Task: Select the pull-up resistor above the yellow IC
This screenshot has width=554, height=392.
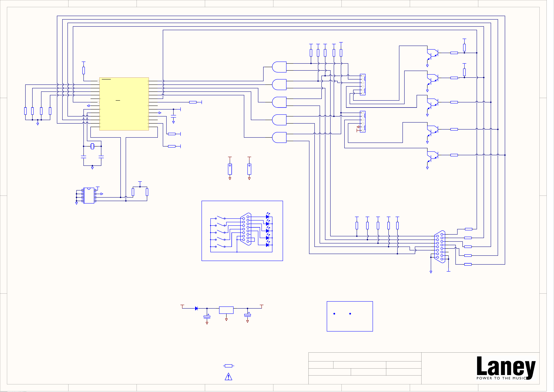Action: [84, 71]
